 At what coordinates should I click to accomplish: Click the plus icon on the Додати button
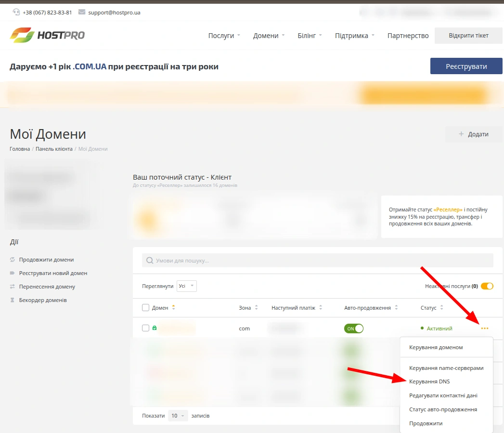click(x=461, y=134)
